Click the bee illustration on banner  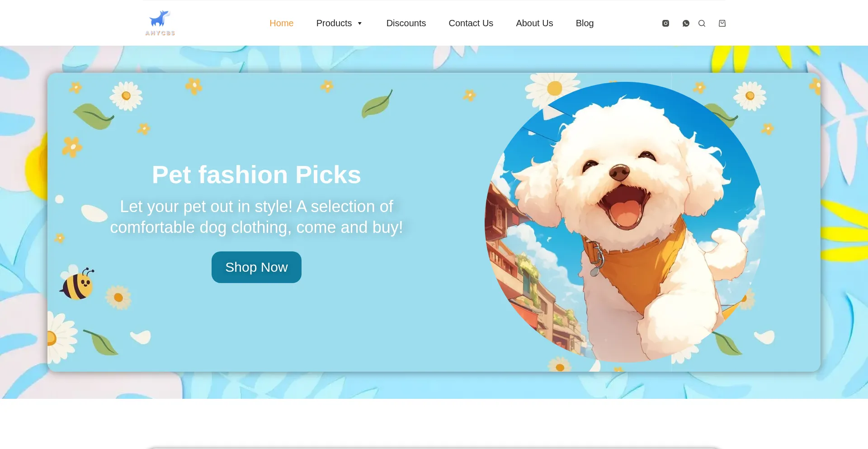click(78, 284)
